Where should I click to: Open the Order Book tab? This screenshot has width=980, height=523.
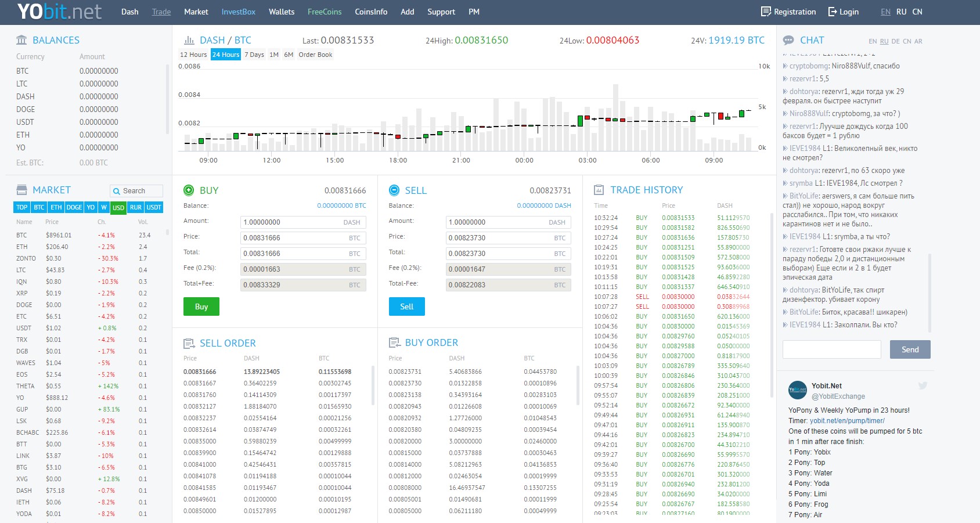click(315, 55)
